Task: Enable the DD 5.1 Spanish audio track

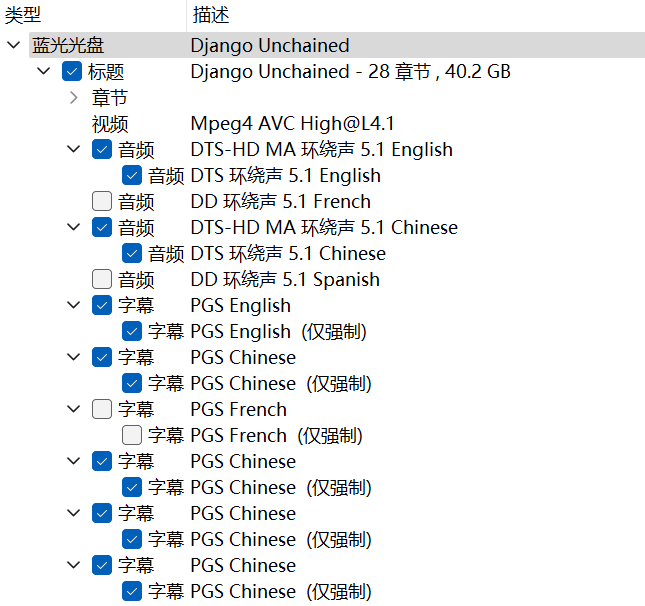Action: [102, 279]
